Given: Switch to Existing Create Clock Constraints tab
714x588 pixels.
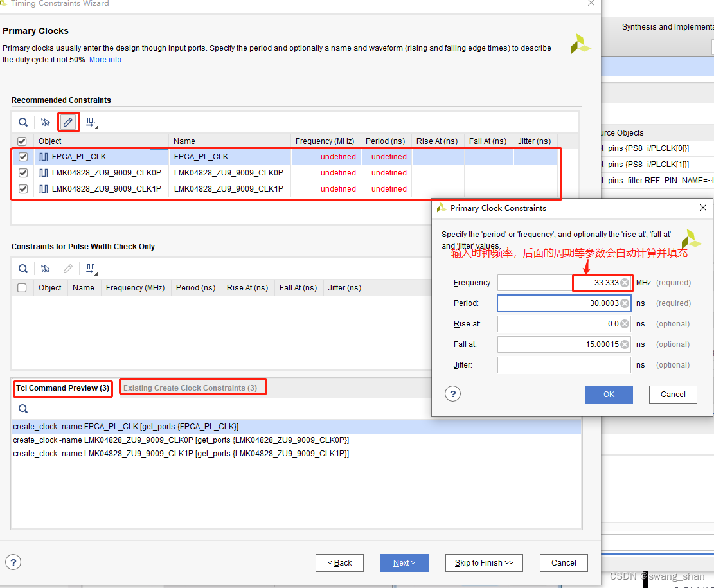Looking at the screenshot, I should click(190, 388).
